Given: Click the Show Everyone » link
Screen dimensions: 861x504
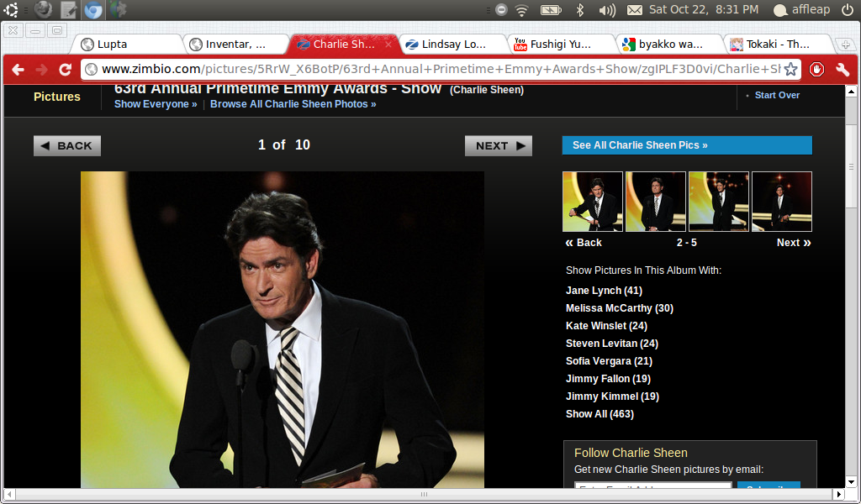Looking at the screenshot, I should click(156, 104).
